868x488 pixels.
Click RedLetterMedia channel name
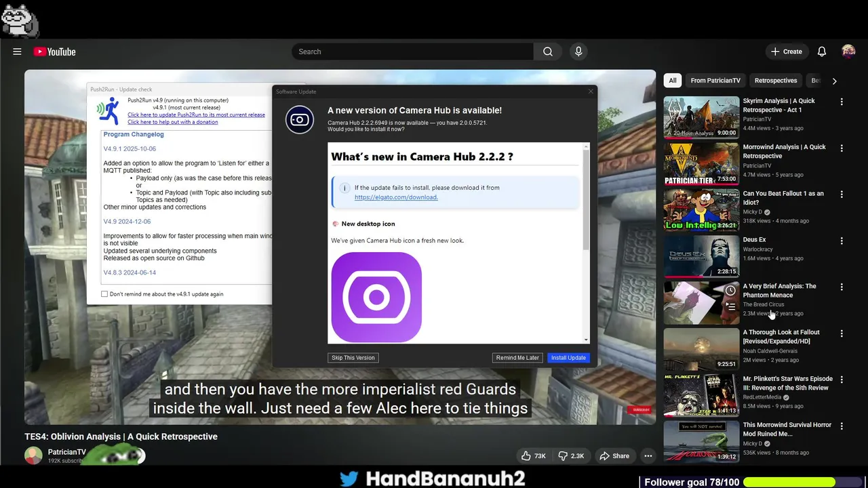coord(762,397)
